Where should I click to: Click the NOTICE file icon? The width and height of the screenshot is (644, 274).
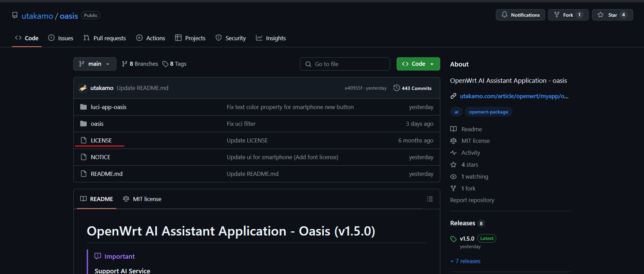(x=83, y=157)
